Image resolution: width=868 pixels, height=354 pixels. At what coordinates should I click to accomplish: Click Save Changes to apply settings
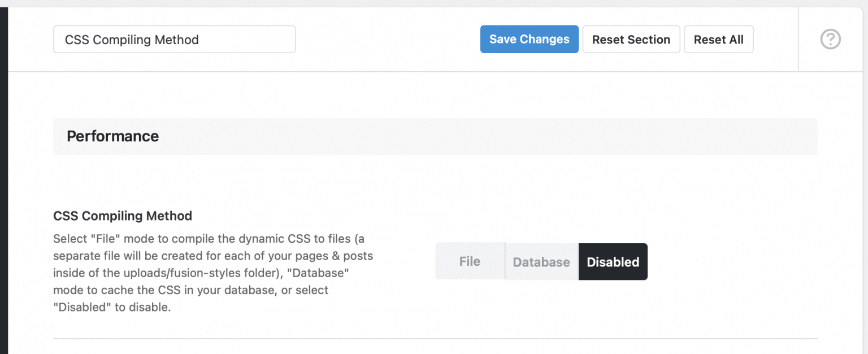tap(529, 39)
